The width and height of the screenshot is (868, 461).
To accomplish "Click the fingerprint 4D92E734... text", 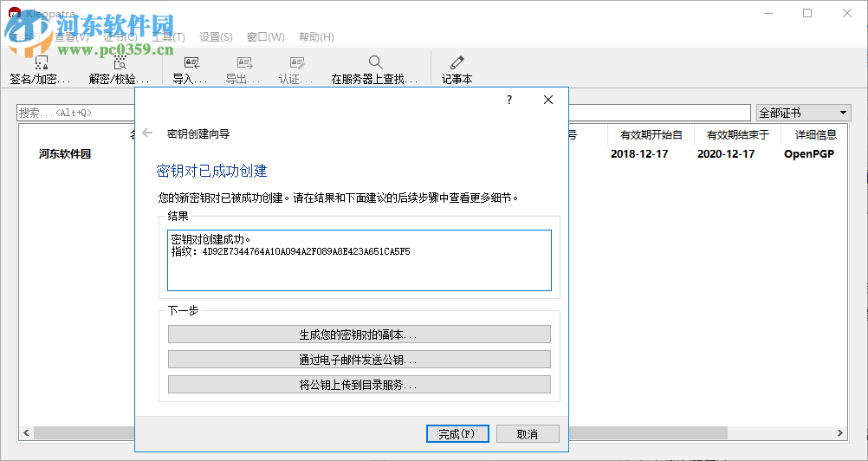I will [x=306, y=251].
